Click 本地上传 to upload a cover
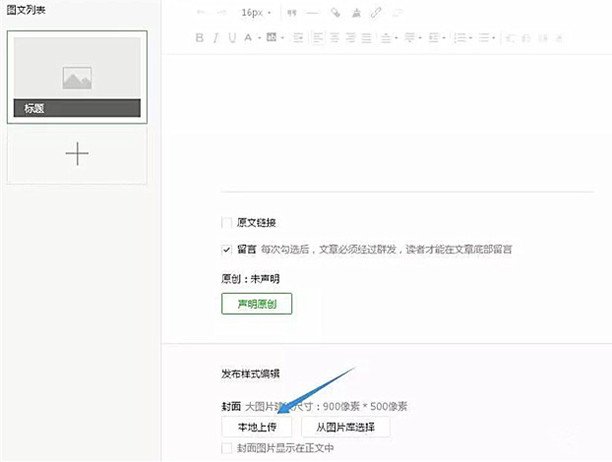612x462 pixels. click(x=256, y=427)
